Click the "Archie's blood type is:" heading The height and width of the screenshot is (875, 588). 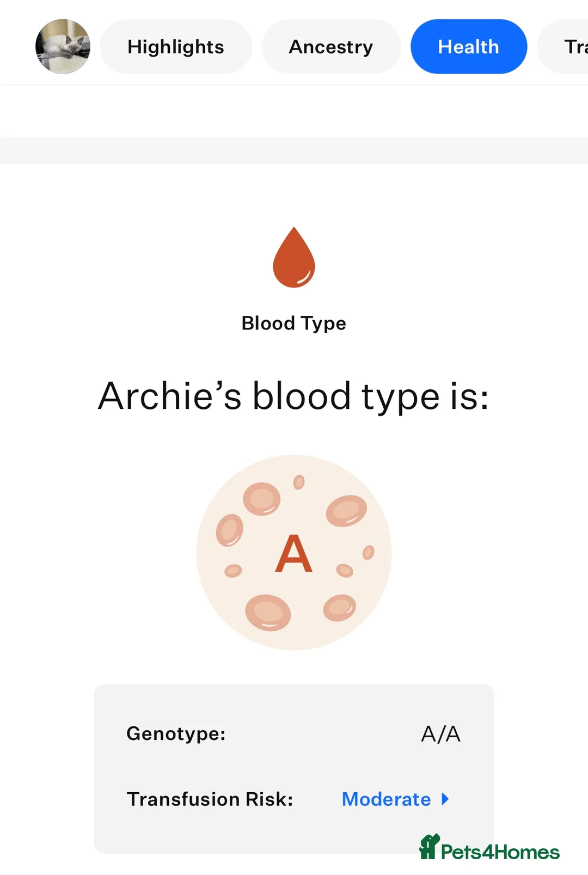[x=293, y=396]
